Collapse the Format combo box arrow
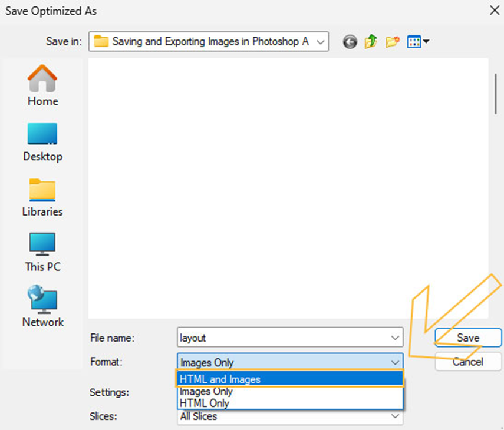The height and width of the screenshot is (430, 504). (x=395, y=362)
